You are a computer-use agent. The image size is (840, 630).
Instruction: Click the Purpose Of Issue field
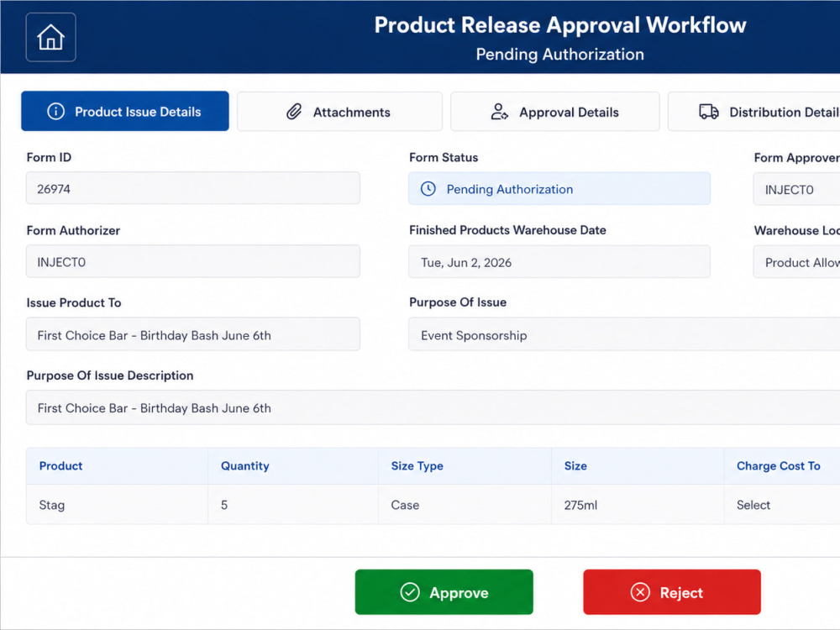(x=624, y=334)
